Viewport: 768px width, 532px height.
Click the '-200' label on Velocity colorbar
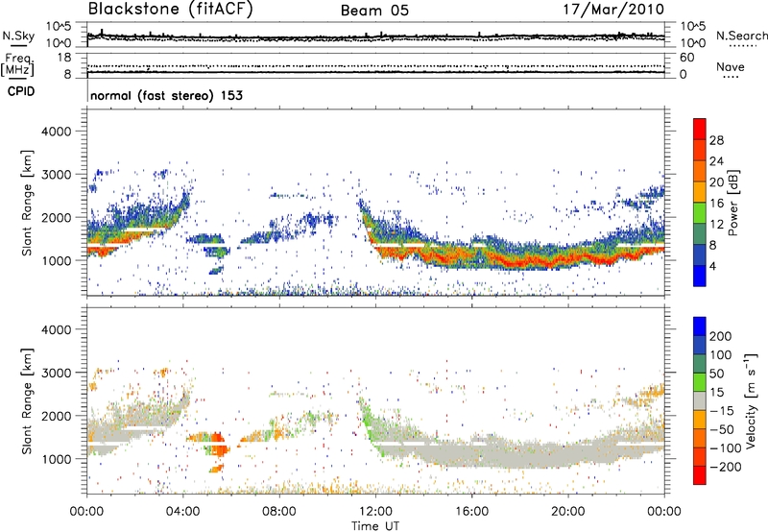click(726, 467)
